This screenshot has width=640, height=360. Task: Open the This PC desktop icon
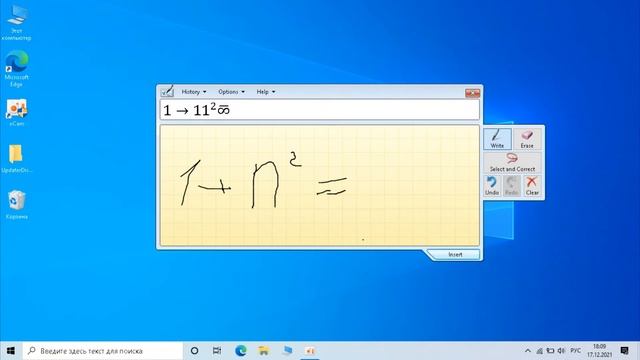tap(16, 23)
